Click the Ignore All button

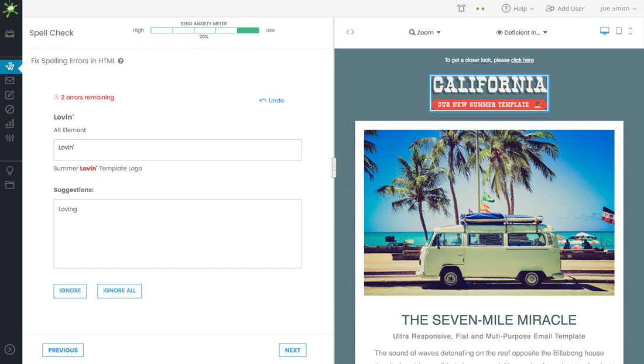tap(119, 291)
